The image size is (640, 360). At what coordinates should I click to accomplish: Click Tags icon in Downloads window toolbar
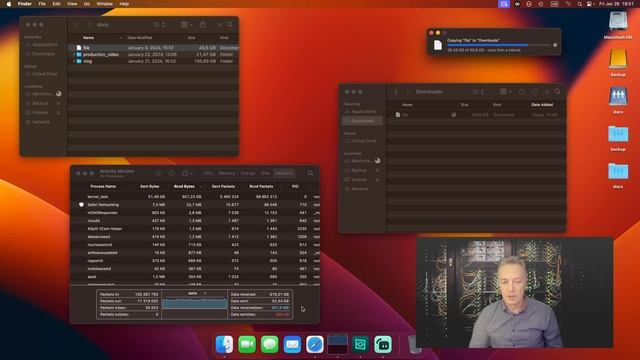[535, 92]
